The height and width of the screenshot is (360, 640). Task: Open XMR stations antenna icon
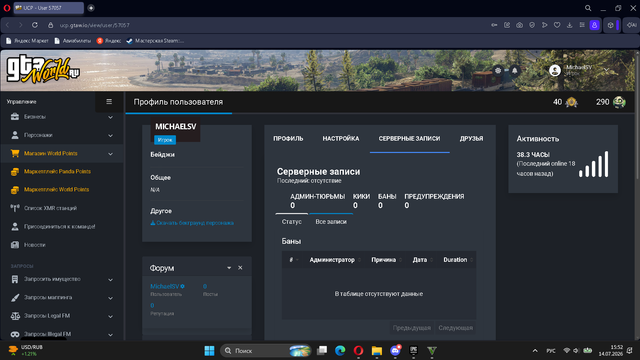[15, 208]
